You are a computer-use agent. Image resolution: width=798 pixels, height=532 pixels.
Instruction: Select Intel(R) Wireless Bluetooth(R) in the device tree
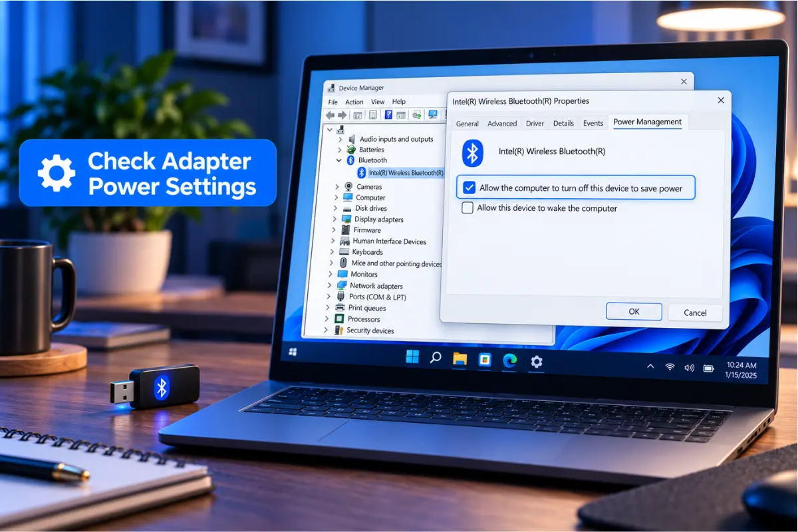[x=406, y=173]
